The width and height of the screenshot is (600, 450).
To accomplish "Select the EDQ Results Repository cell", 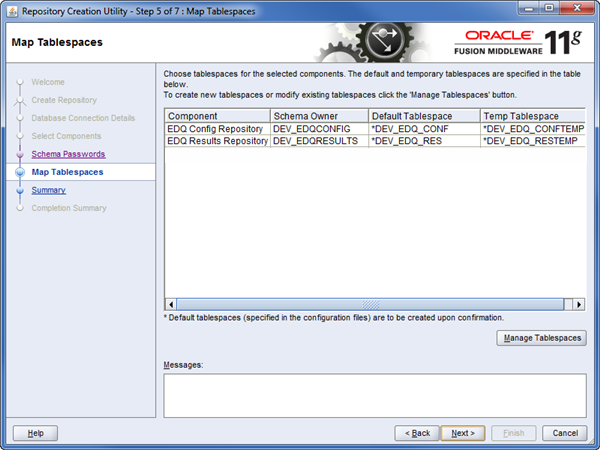I will click(x=217, y=141).
